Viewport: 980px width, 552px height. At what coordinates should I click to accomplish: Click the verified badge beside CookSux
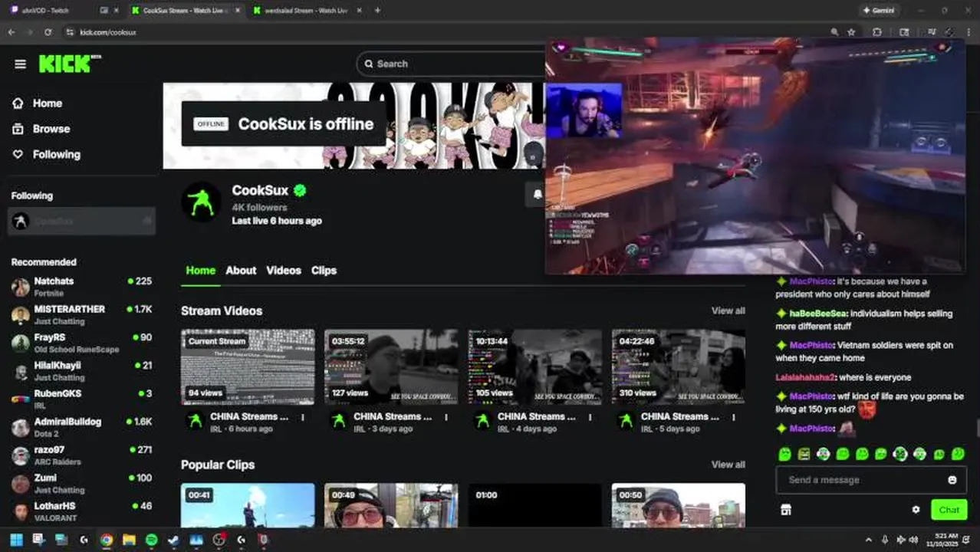(x=300, y=190)
